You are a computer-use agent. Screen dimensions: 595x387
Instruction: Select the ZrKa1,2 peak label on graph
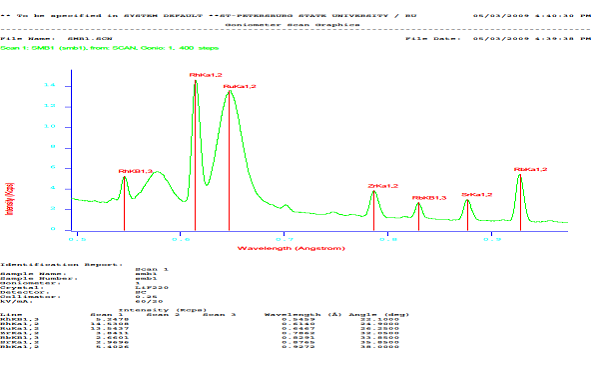[383, 186]
